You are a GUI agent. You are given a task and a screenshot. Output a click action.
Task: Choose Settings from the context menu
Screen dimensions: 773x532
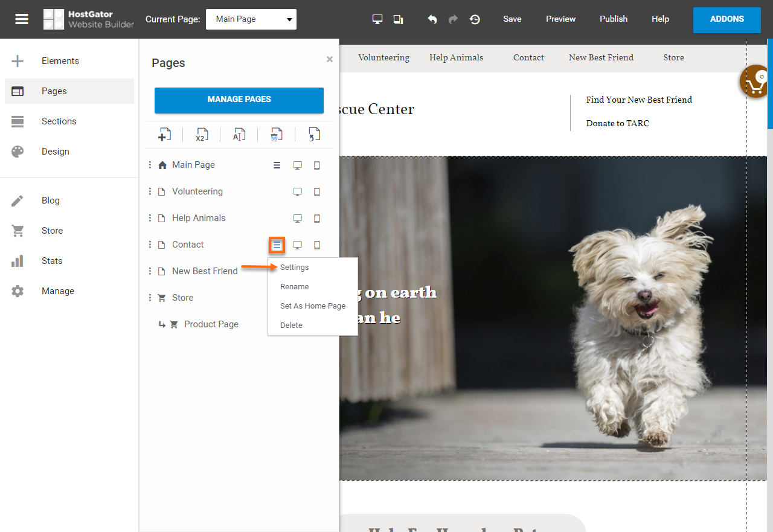click(294, 268)
